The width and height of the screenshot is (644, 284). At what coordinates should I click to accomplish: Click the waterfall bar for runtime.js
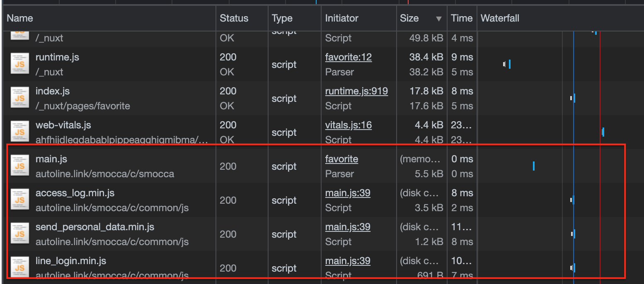(x=508, y=64)
